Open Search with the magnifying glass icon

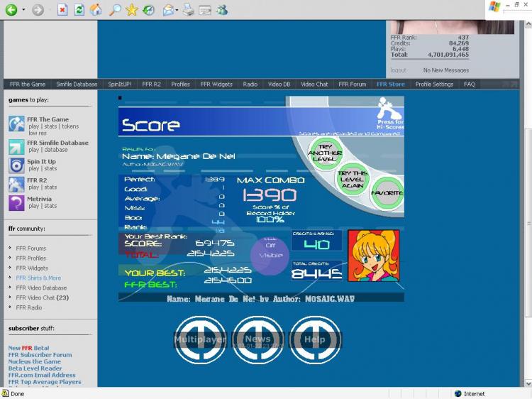115,10
